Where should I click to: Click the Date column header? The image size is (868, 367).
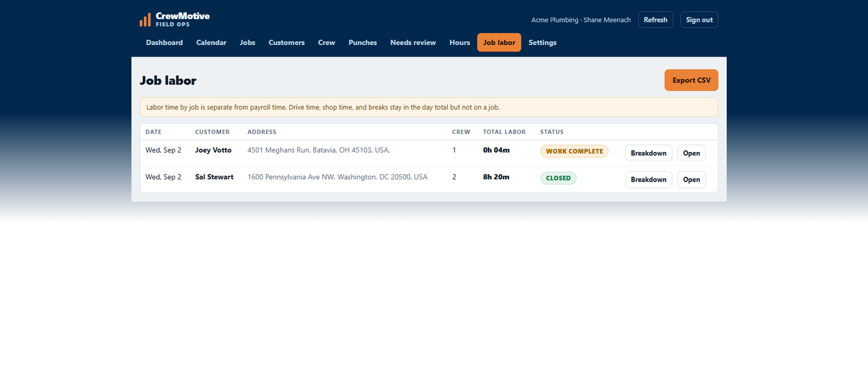[154, 132]
